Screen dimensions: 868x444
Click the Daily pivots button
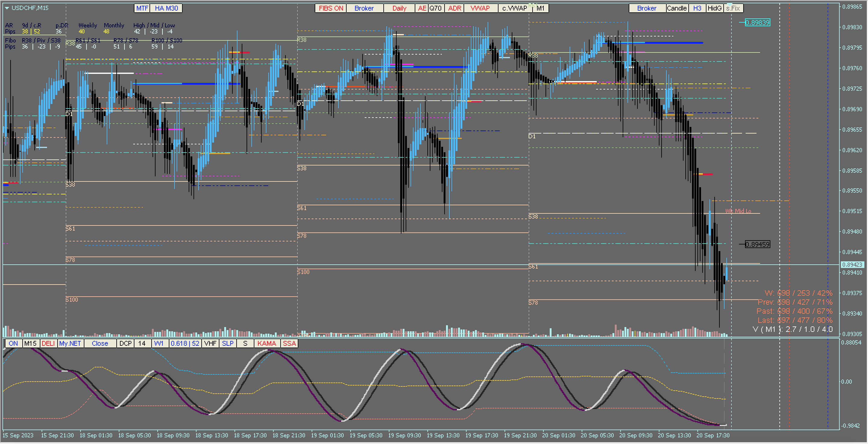coord(399,8)
